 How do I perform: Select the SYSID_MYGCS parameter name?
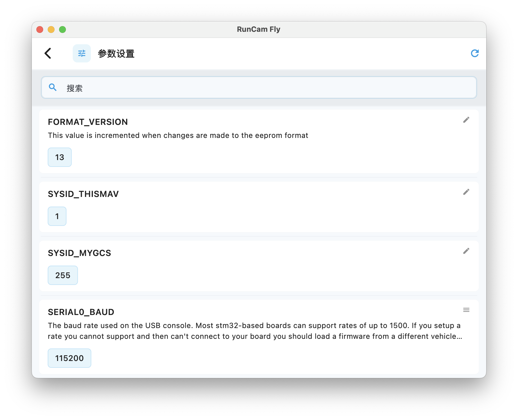pos(80,253)
